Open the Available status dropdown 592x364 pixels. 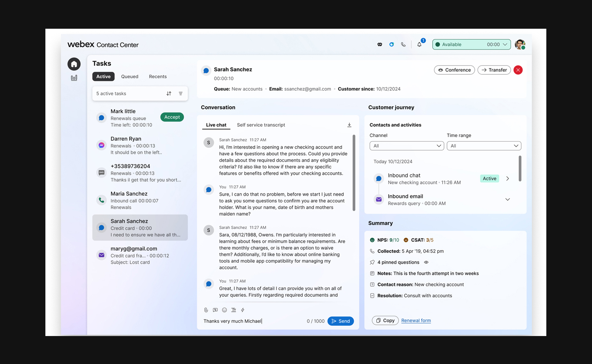(471, 45)
